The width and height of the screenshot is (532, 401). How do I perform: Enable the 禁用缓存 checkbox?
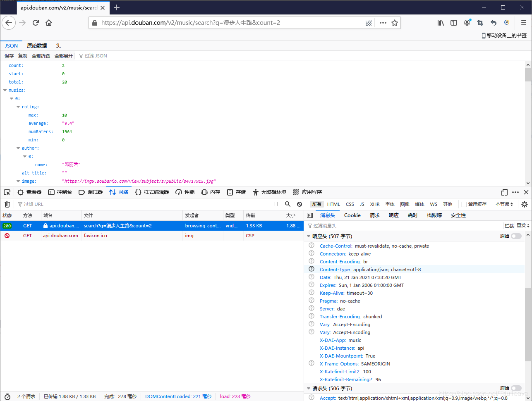[x=464, y=204]
